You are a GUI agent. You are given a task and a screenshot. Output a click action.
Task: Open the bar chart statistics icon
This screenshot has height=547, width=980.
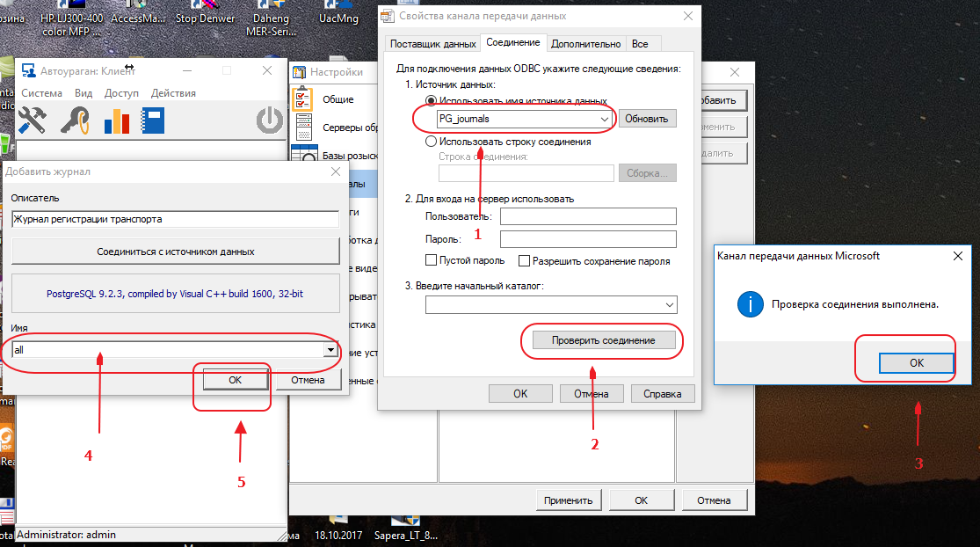pos(116,120)
